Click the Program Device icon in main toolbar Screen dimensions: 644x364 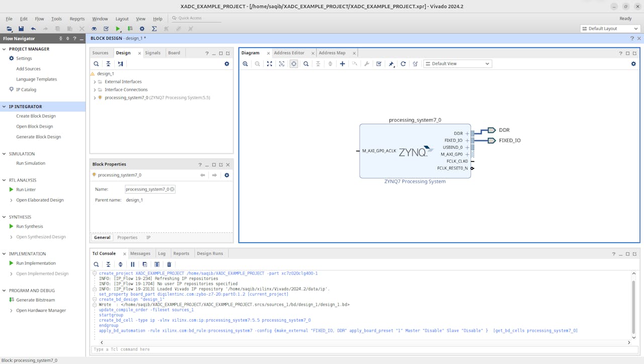pos(130,29)
